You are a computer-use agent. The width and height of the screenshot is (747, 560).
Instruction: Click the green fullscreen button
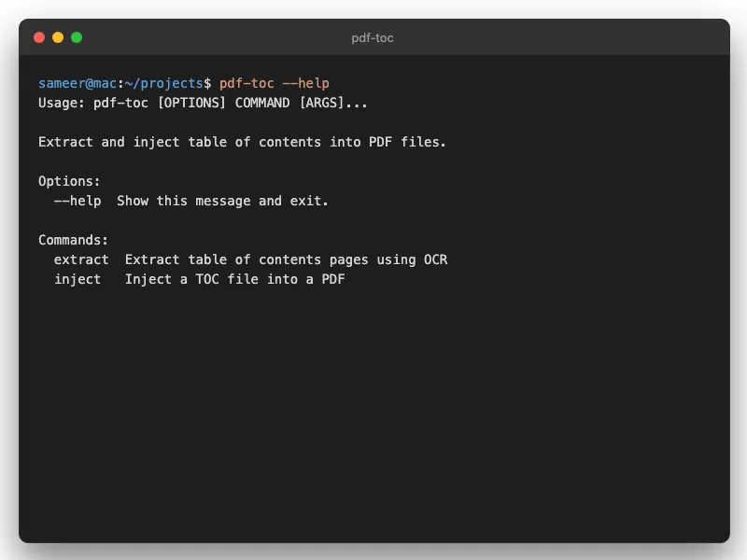pyautogui.click(x=75, y=38)
